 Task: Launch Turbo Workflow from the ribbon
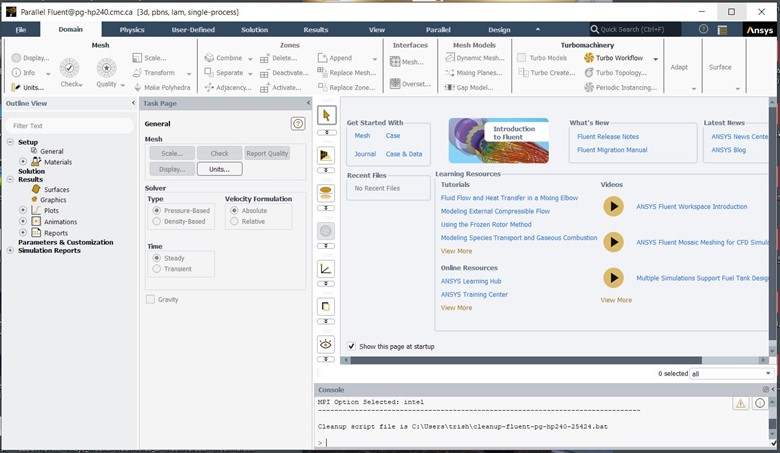pos(613,58)
